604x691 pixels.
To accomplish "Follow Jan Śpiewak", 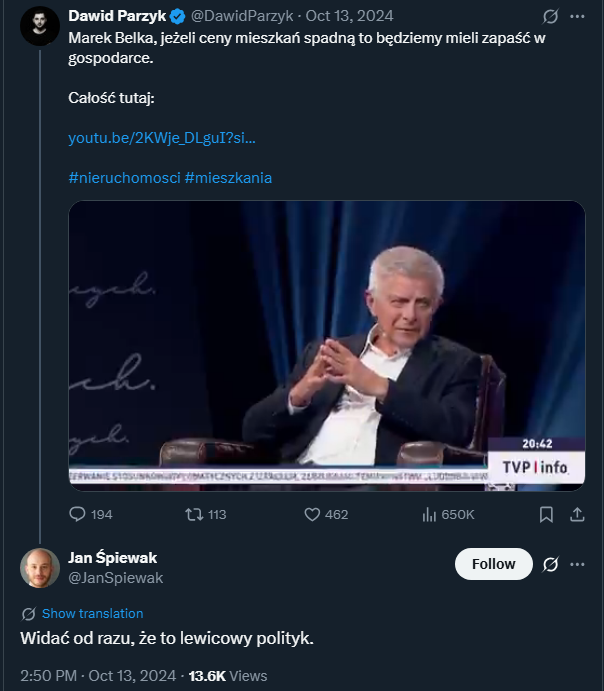I will 493,565.
